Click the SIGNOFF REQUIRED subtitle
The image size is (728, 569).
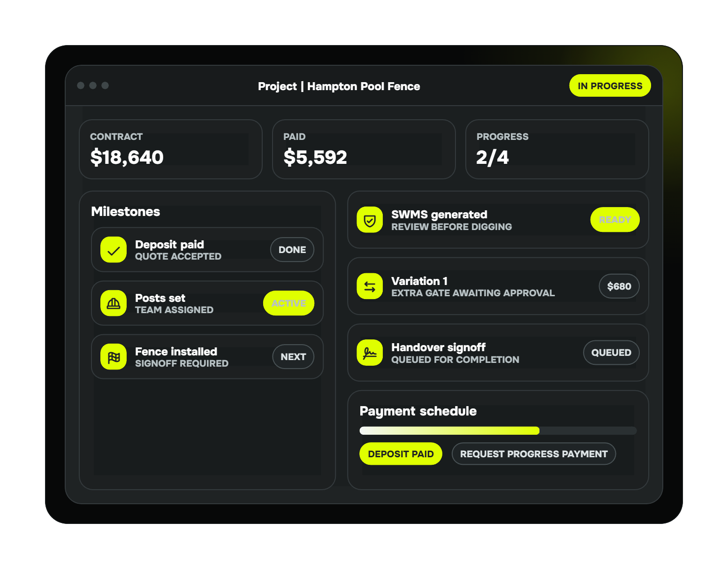(182, 363)
